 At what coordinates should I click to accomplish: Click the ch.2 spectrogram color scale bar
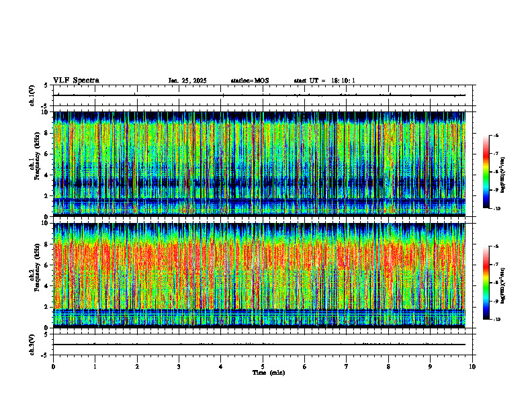[x=486, y=283]
